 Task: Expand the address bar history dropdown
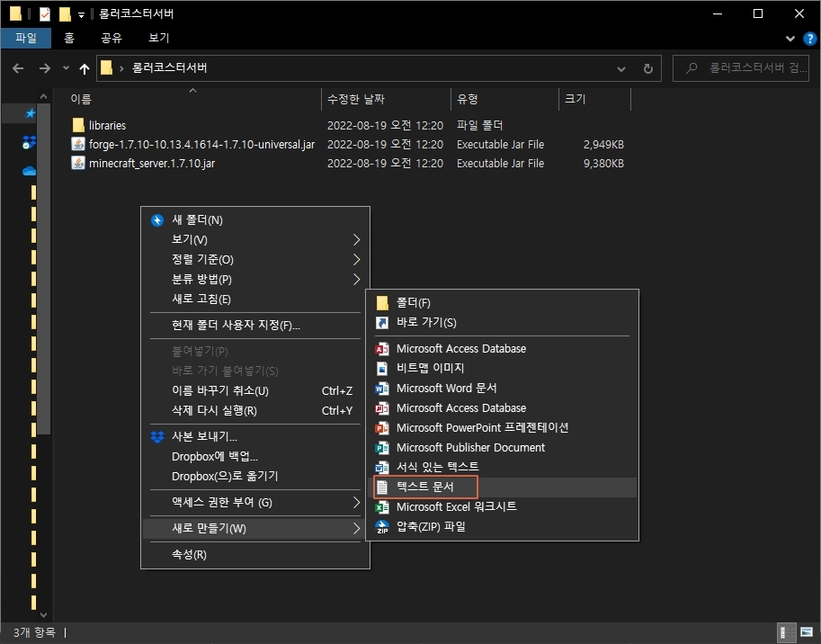click(x=620, y=67)
